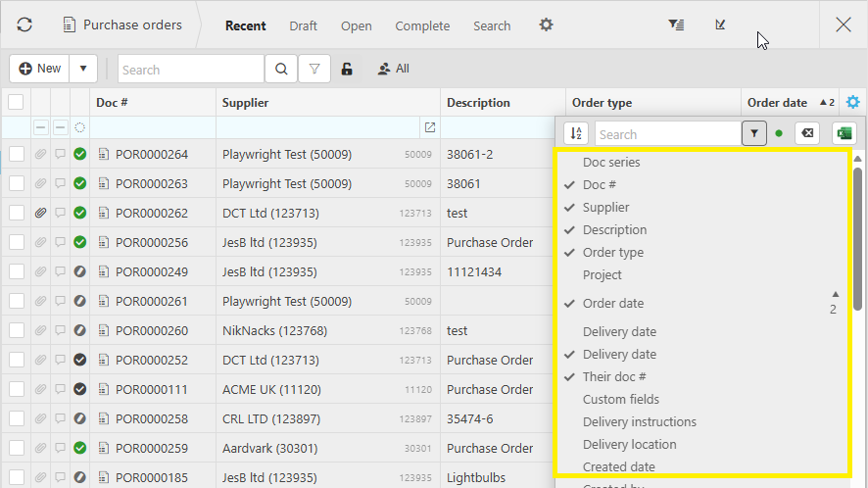This screenshot has width=868, height=488.
Task: Click the magnifier search button in the toolbar
Action: point(281,69)
